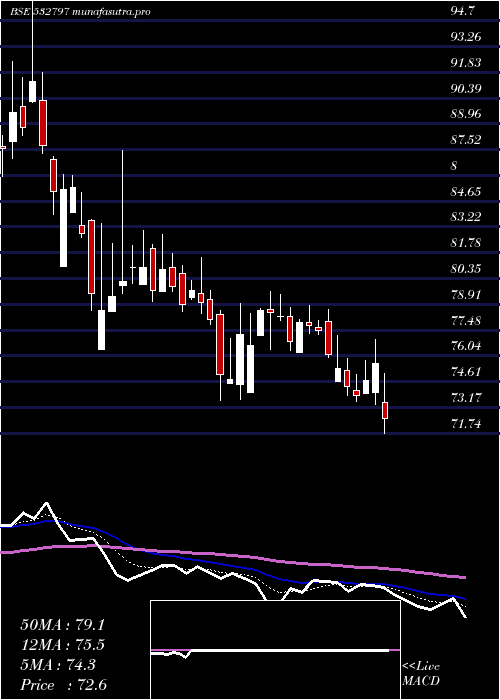Select the 73.17 price axis label
Screen dimensions: 500x700
coord(467,398)
